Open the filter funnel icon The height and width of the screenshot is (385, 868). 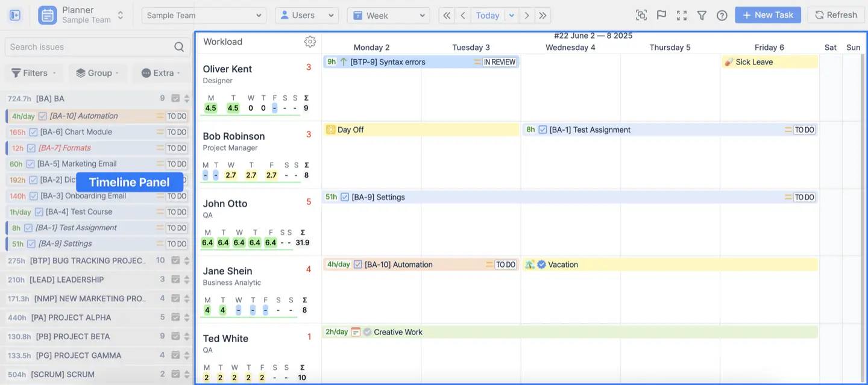click(702, 15)
